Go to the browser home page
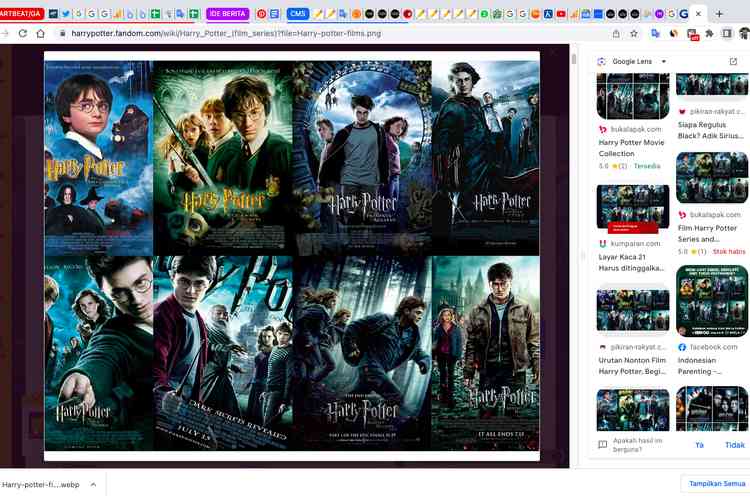The image size is (750, 500). pyautogui.click(x=41, y=33)
